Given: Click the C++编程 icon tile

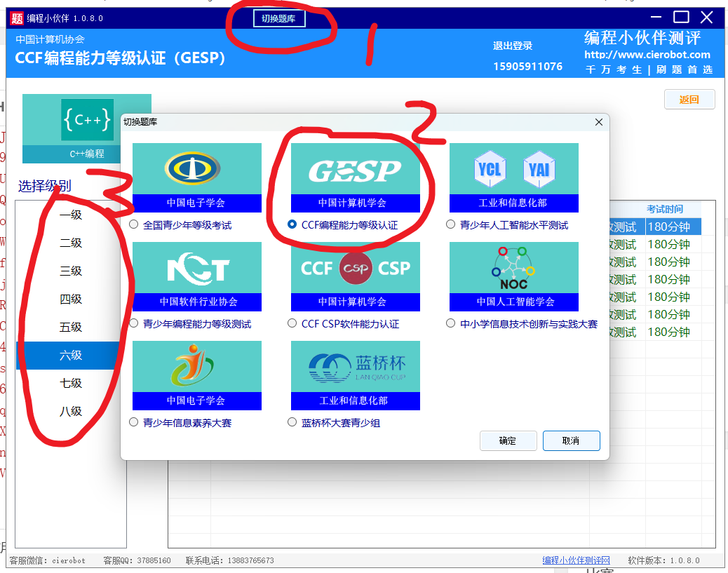Looking at the screenshot, I should (87, 128).
